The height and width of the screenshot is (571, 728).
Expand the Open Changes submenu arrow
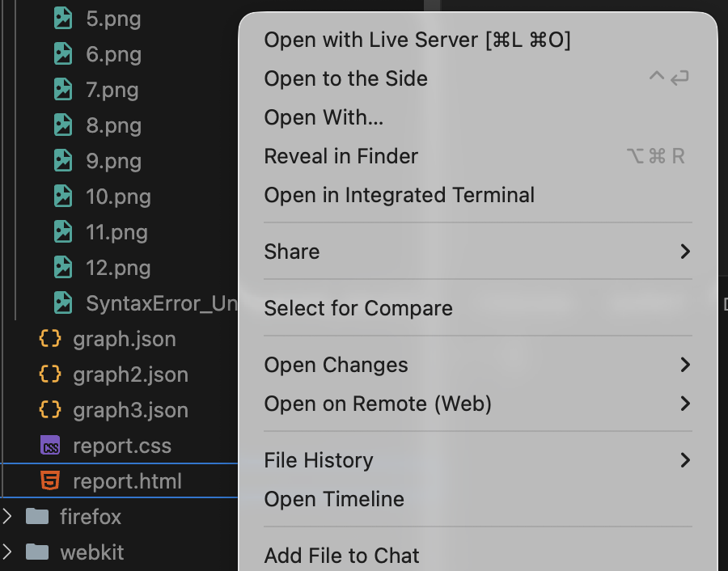pyautogui.click(x=684, y=365)
